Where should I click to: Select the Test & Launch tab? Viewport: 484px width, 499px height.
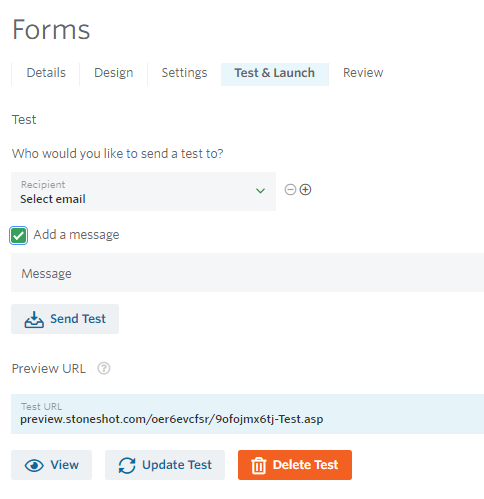tap(275, 73)
